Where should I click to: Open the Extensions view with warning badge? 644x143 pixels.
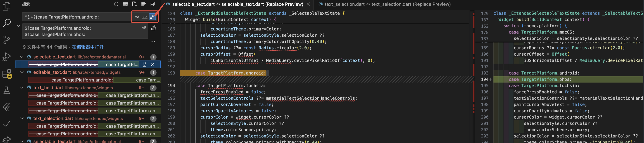point(7,74)
